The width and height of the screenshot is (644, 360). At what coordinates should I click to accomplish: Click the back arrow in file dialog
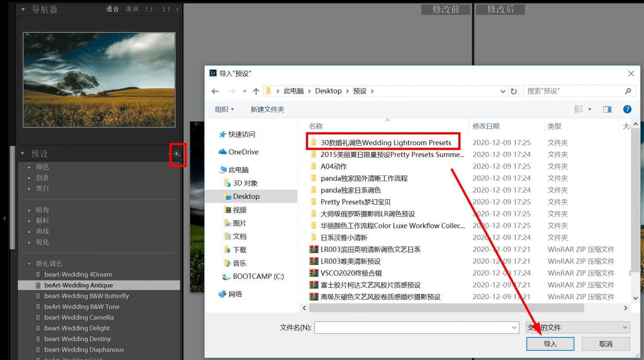pyautogui.click(x=215, y=91)
